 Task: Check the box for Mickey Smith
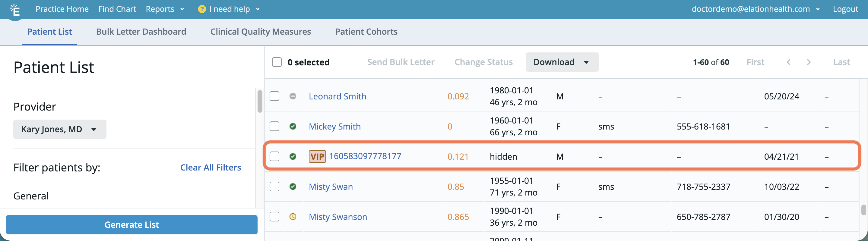click(x=275, y=126)
